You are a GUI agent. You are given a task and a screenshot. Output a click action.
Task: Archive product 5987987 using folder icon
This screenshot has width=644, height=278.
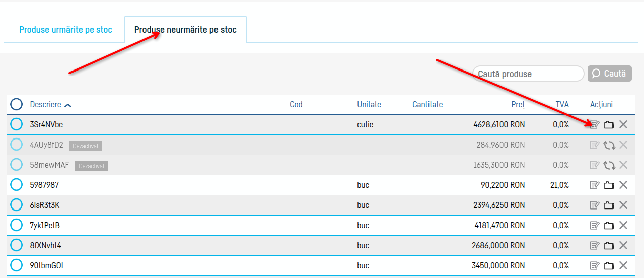click(609, 185)
